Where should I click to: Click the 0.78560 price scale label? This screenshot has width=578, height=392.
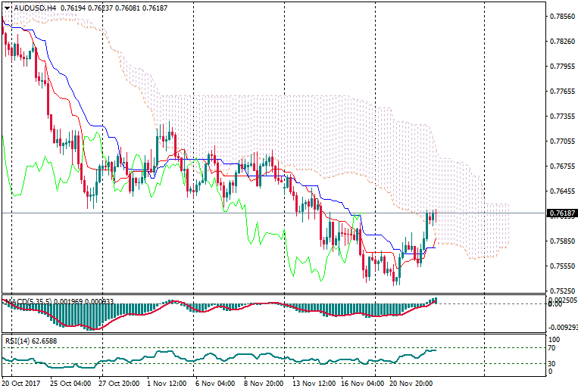(561, 17)
